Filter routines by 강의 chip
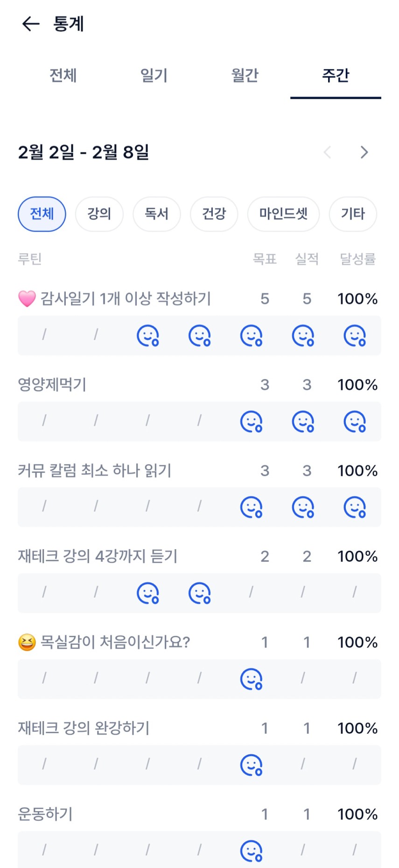Viewport: 399px width, 868px height. click(x=99, y=214)
